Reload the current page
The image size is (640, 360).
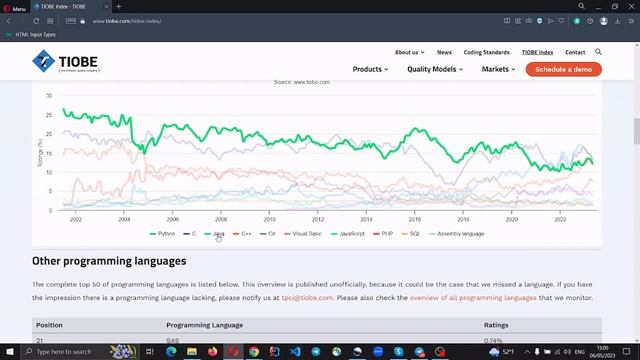pyautogui.click(x=36, y=21)
